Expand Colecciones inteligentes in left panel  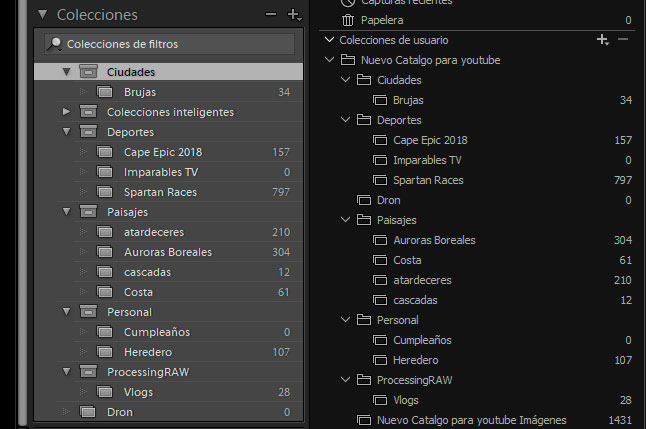click(x=67, y=112)
